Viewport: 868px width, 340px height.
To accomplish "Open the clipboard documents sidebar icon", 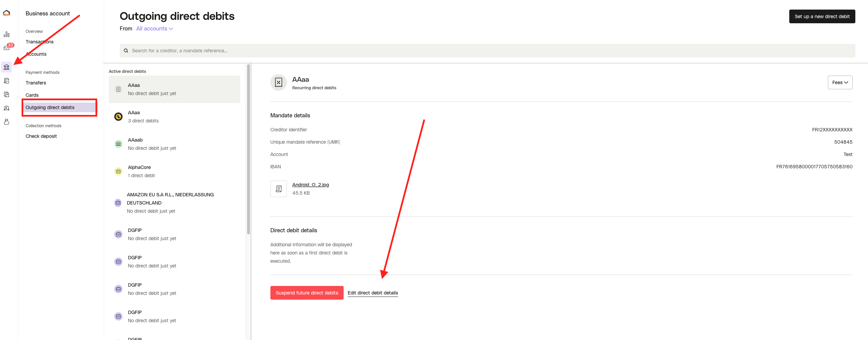I will [7, 94].
